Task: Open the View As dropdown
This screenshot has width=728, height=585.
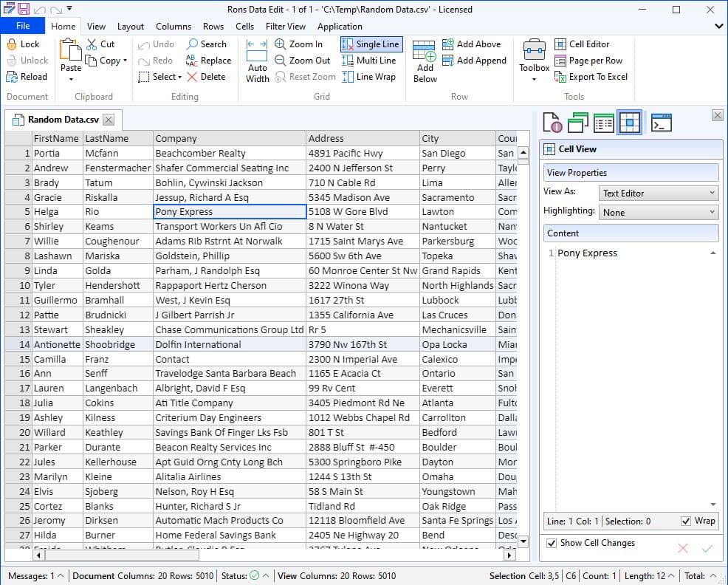Action: (659, 194)
